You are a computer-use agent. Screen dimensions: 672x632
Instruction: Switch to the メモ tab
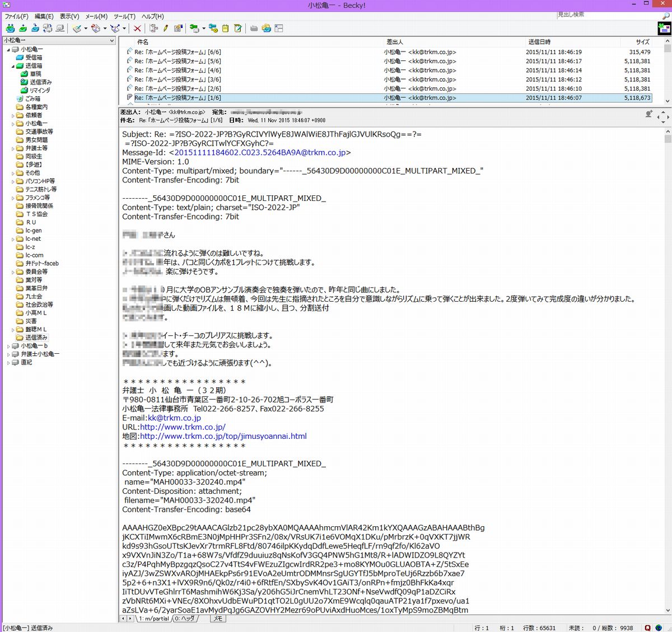point(218,619)
